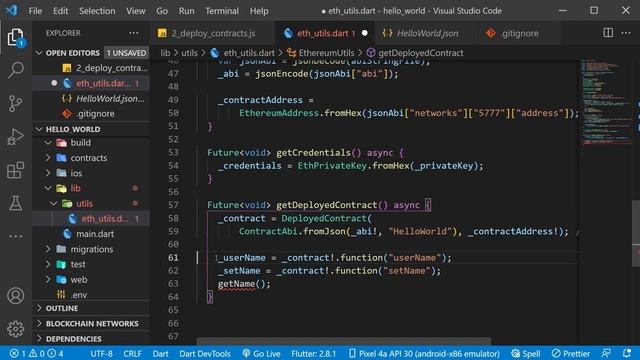This screenshot has width=640, height=360.
Task: Show additional activity bar views ellipsis
Action: click(x=16, y=236)
